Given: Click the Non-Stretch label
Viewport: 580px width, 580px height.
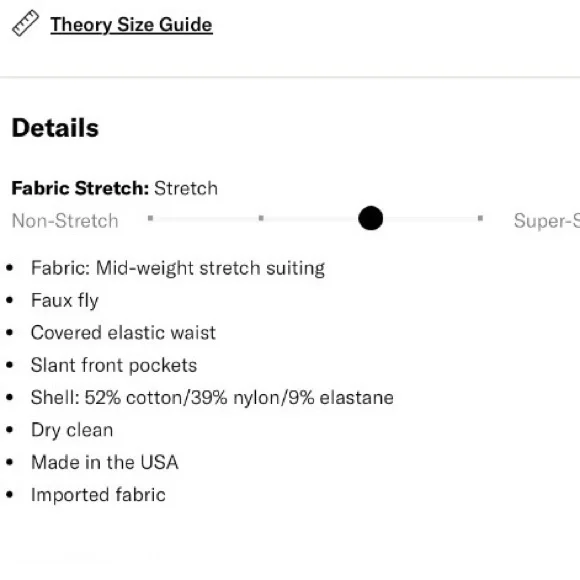Looking at the screenshot, I should (65, 221).
